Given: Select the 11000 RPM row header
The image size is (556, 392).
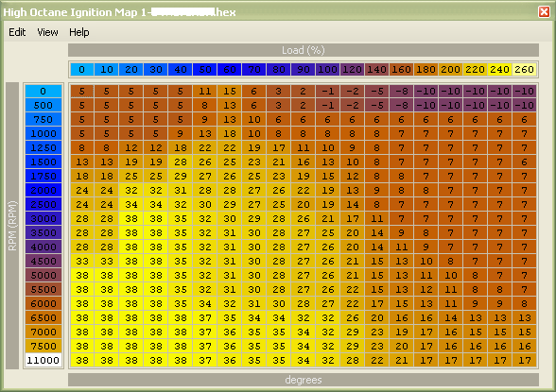Looking at the screenshot, I should click(43, 360).
